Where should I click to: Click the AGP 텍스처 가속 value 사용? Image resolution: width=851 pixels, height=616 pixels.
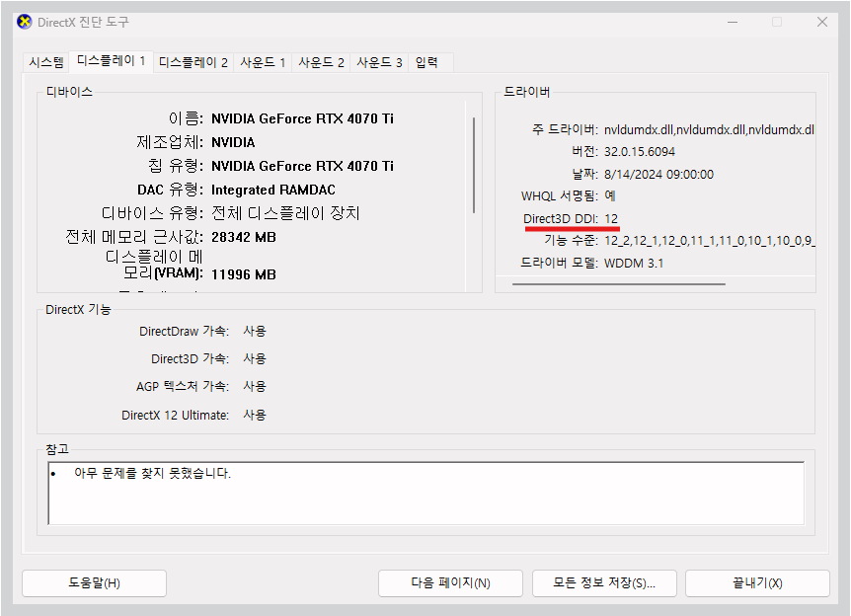point(255,386)
